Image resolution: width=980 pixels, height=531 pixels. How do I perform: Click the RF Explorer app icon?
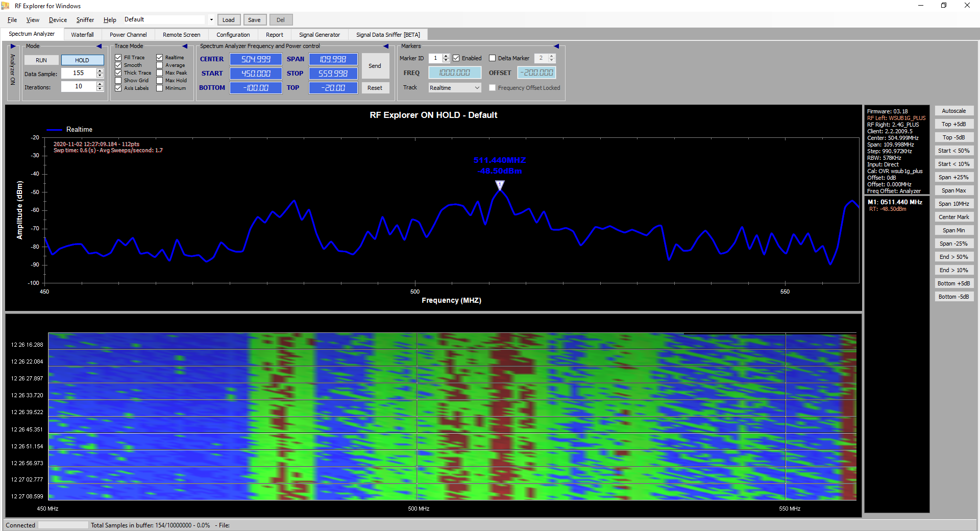(x=6, y=6)
